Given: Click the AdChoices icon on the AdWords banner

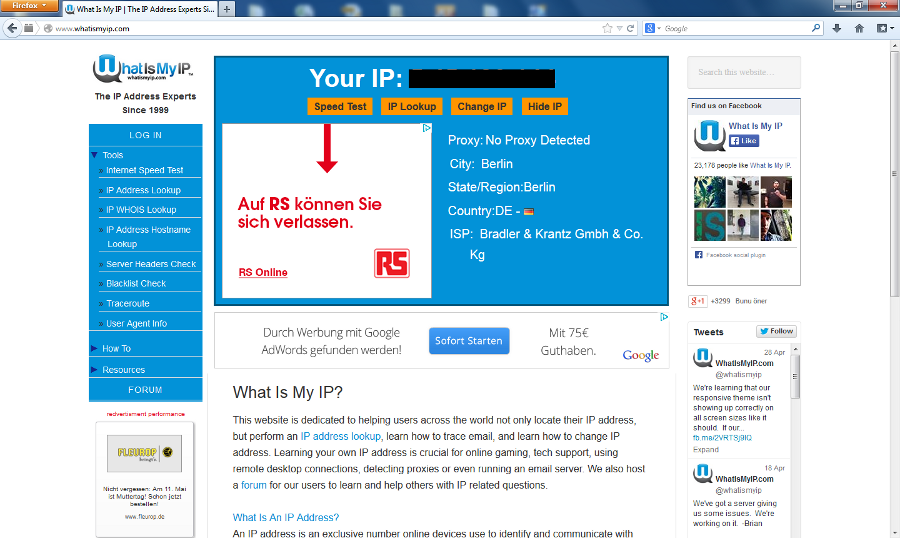Looking at the screenshot, I should 664,317.
